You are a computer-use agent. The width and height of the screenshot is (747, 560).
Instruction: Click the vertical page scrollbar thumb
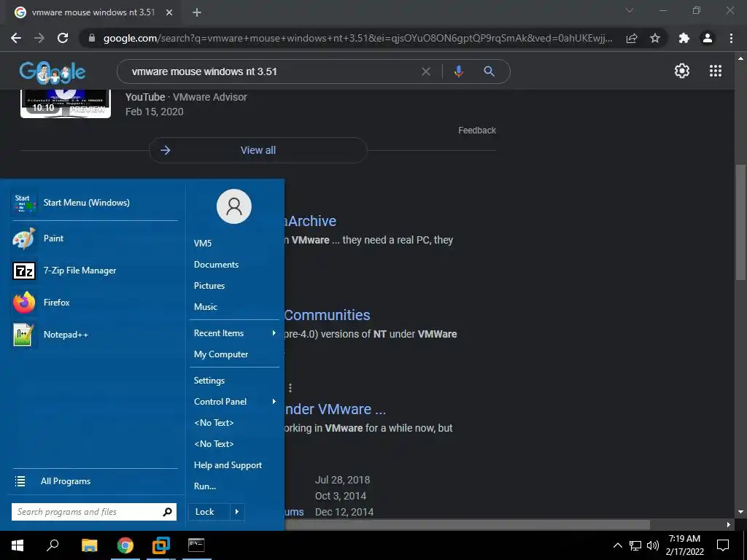[740, 222]
